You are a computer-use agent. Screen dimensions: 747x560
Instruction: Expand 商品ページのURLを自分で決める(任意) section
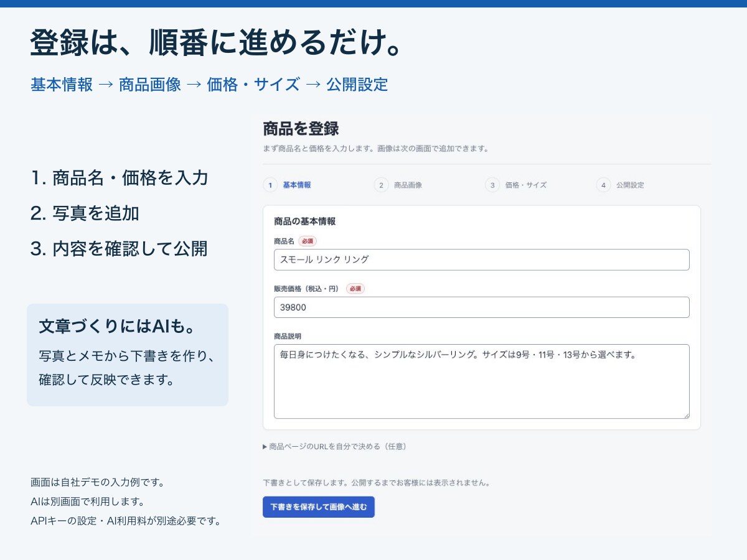coord(335,446)
